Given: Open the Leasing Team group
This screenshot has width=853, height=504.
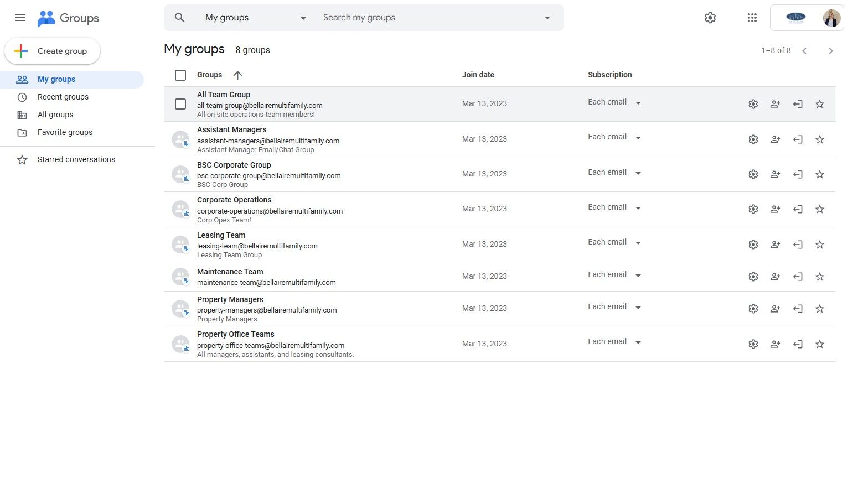Looking at the screenshot, I should tap(221, 235).
